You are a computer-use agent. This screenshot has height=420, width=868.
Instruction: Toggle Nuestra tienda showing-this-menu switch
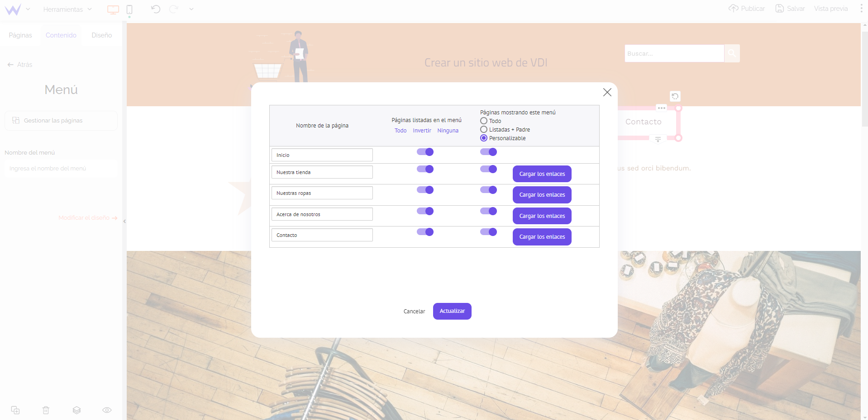[x=489, y=169]
